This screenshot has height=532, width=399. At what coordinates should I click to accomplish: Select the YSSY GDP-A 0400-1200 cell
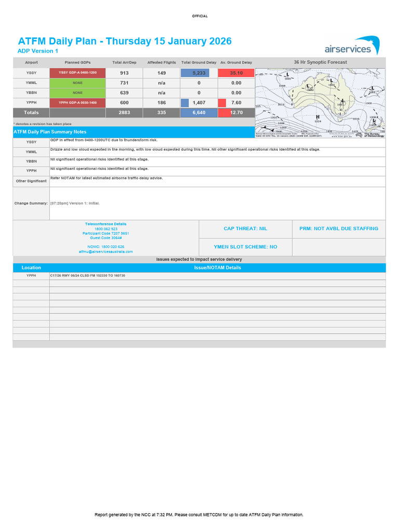[x=78, y=73]
